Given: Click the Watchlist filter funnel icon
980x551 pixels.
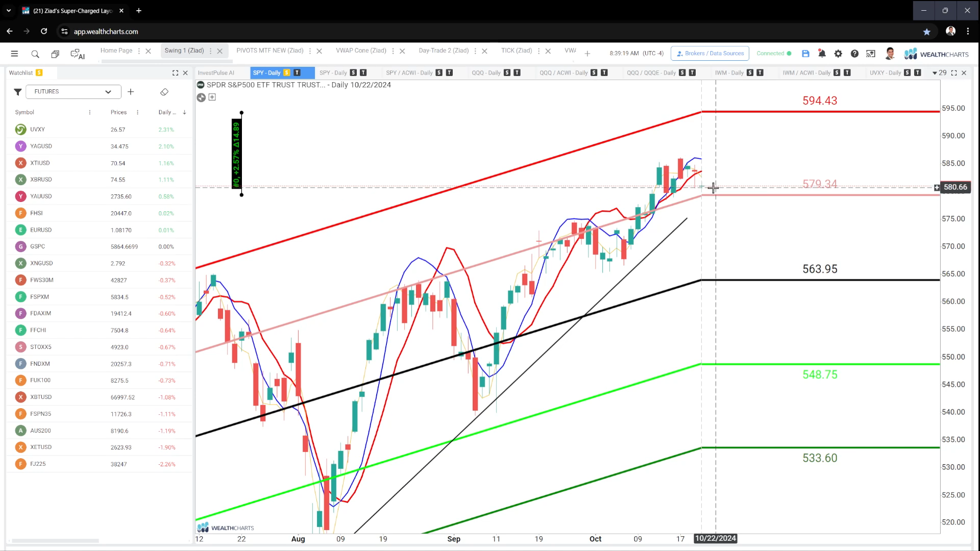Looking at the screenshot, I should coord(18,92).
